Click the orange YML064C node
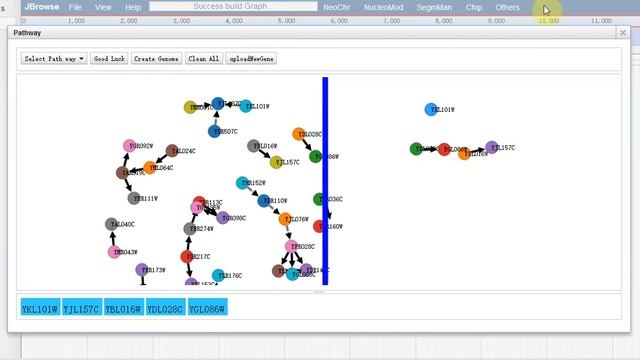Screen dimensions: 640x360 150,167
